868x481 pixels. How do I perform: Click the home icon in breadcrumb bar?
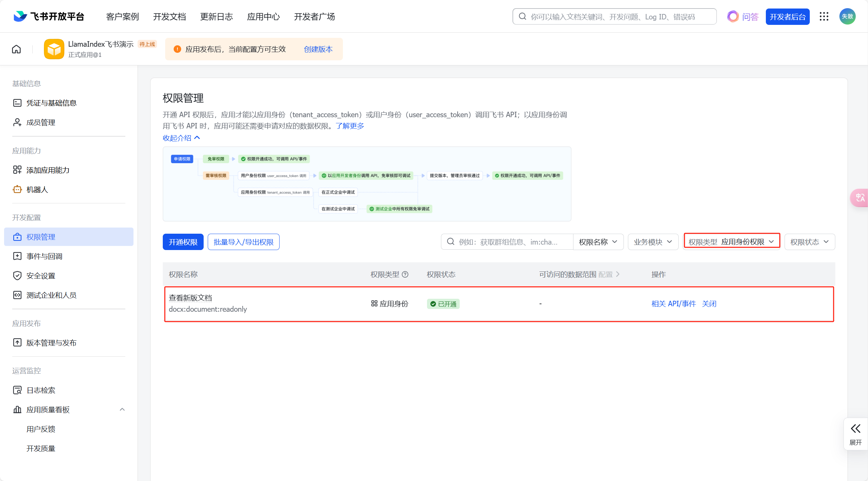(16, 49)
